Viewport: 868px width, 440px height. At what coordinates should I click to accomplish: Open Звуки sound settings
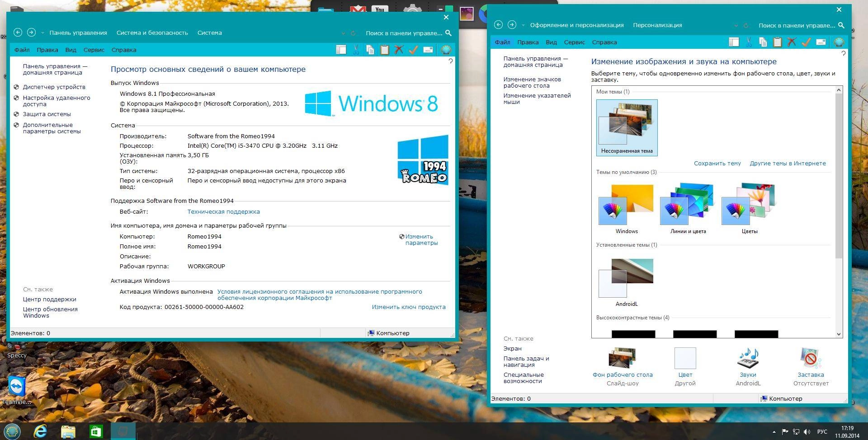(748, 366)
